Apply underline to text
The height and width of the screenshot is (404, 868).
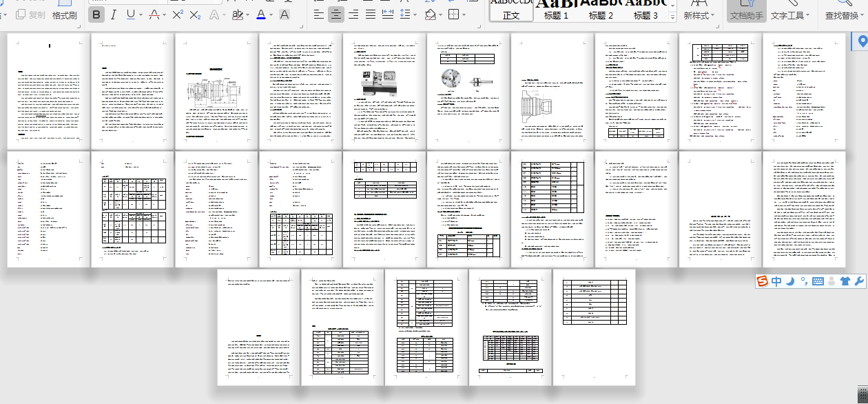(x=130, y=14)
